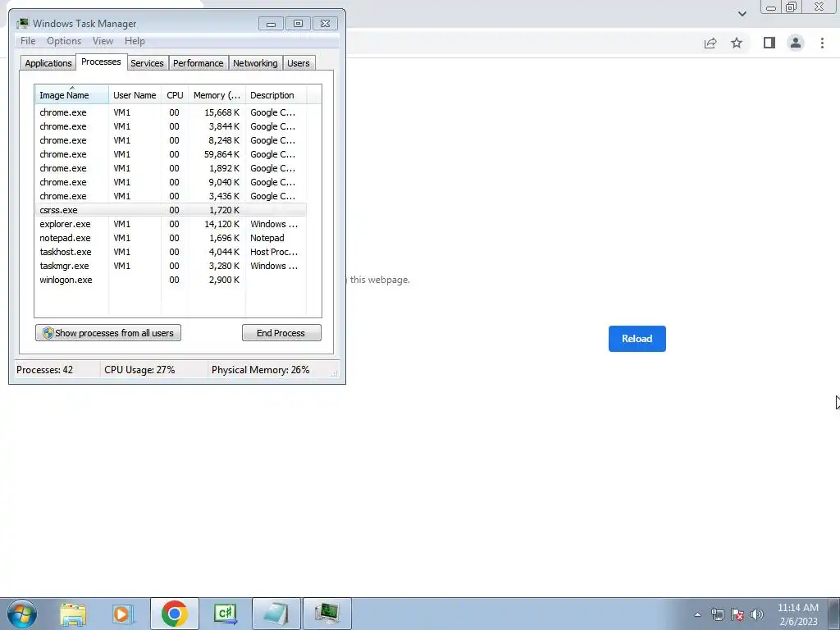Image resolution: width=840 pixels, height=630 pixels.
Task: Select the notepad.exe process
Action: pos(171,238)
